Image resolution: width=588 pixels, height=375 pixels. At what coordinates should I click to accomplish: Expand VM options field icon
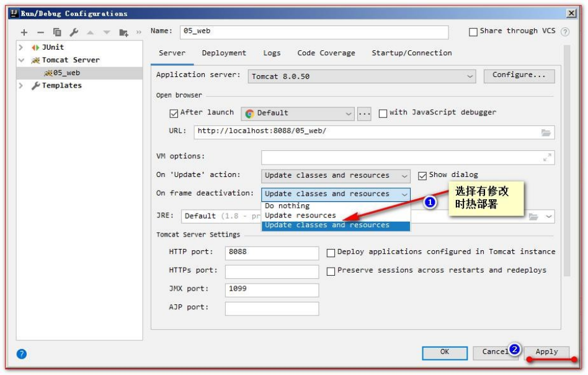pyautogui.click(x=547, y=158)
